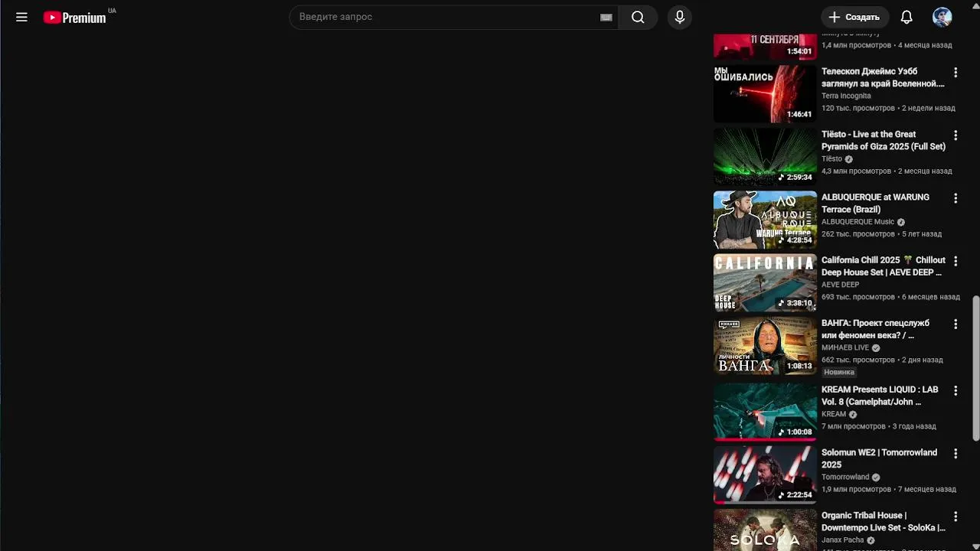980x551 pixels.
Task: Open the KREAM LIQUID LAB thumbnail
Action: pyautogui.click(x=765, y=412)
